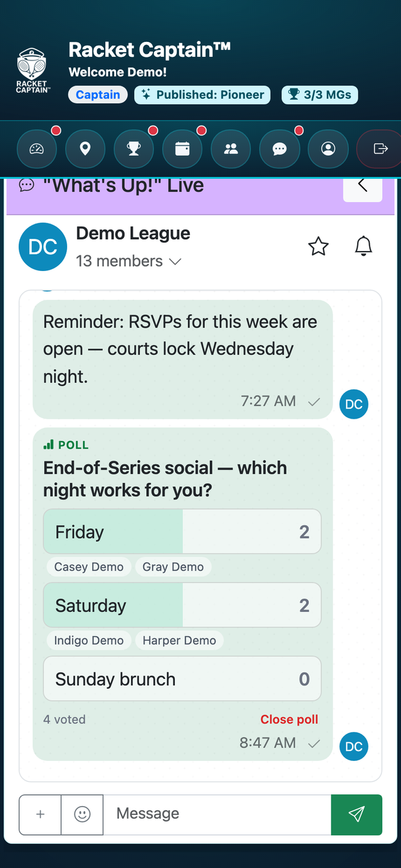Image resolution: width=401 pixels, height=868 pixels.
Task: Open the profile account nav icon
Action: click(328, 148)
